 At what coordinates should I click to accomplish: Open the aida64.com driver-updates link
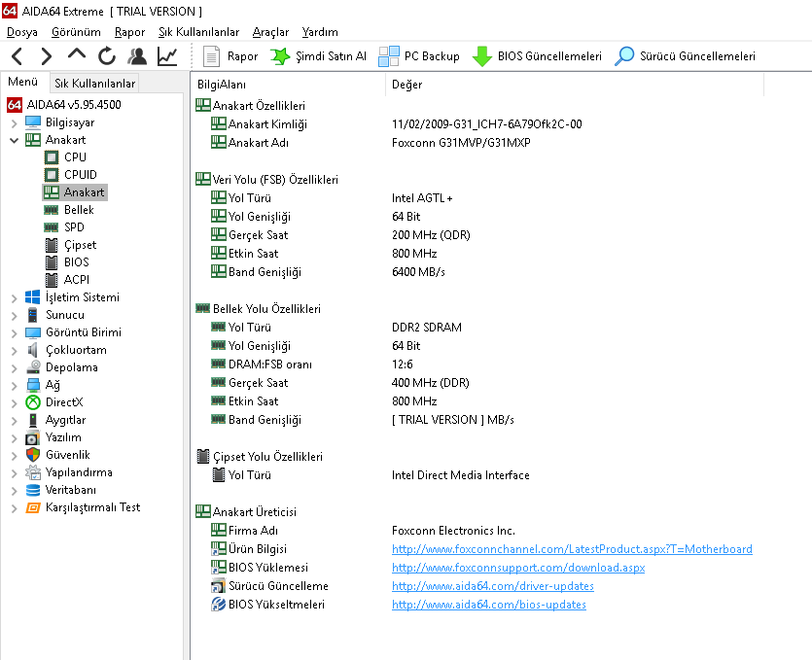(492, 586)
